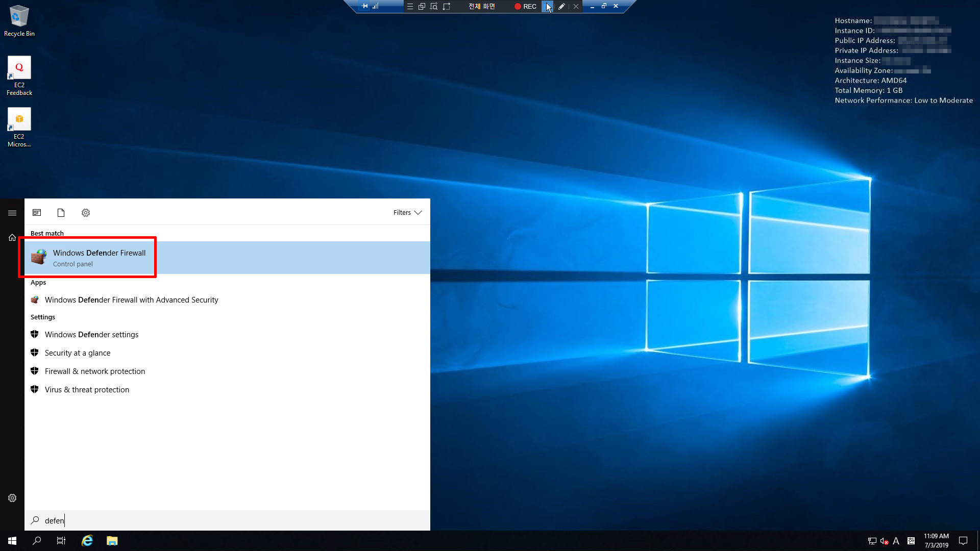
Task: Start recording with the REC button
Action: point(525,7)
